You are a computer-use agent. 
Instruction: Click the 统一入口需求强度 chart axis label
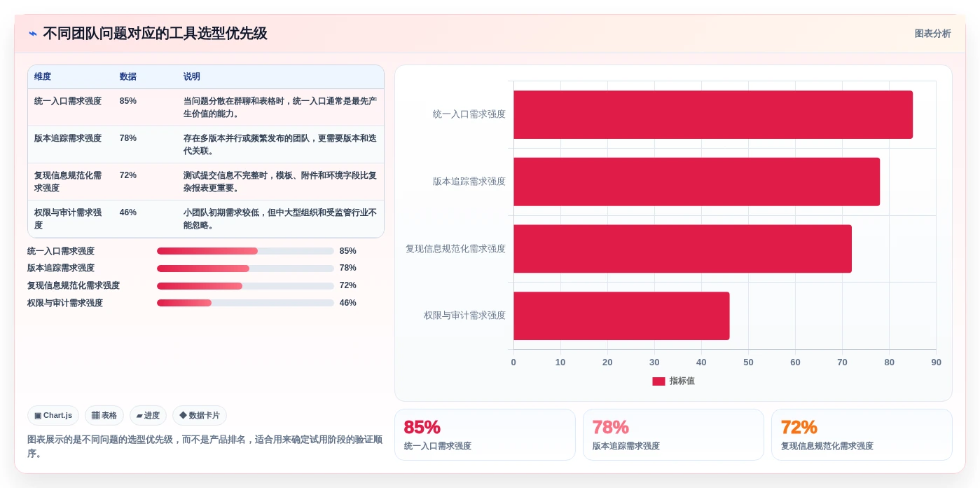click(x=469, y=114)
